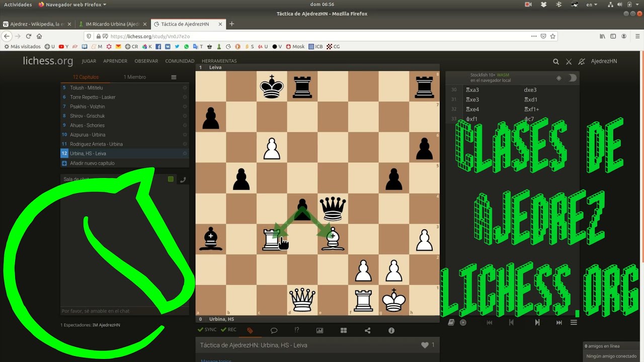Open the voice chat phone icon
644x362 pixels.
183,179
